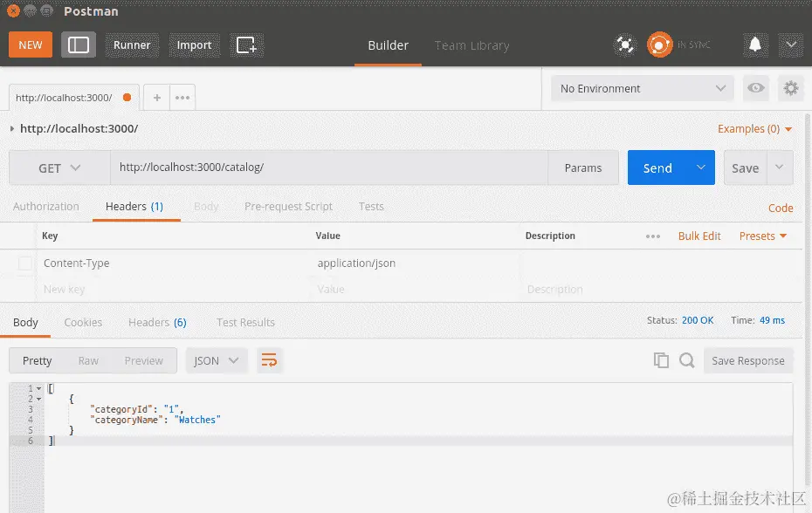Switch to Builder tab
The width and height of the screenshot is (812, 513).
click(388, 45)
